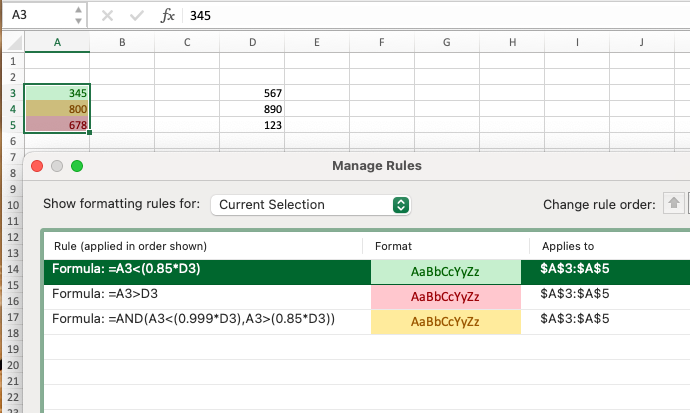Select column J header
Screen dimensions: 690x413
(x=642, y=43)
